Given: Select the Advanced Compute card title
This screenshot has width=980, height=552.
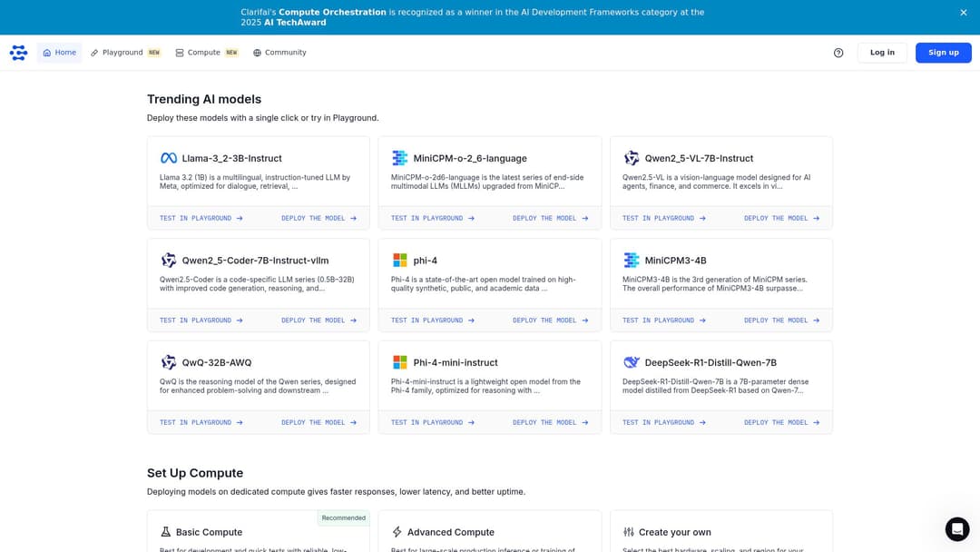Looking at the screenshot, I should pyautogui.click(x=451, y=532).
